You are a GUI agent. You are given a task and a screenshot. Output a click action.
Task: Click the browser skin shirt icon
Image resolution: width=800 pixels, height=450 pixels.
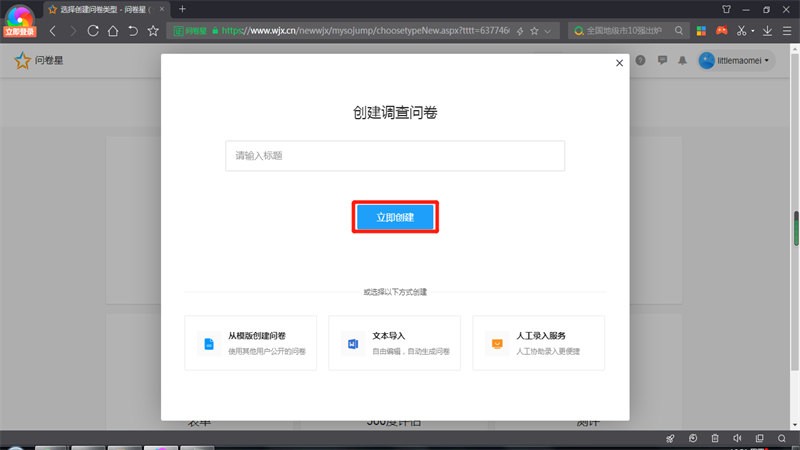pos(727,9)
